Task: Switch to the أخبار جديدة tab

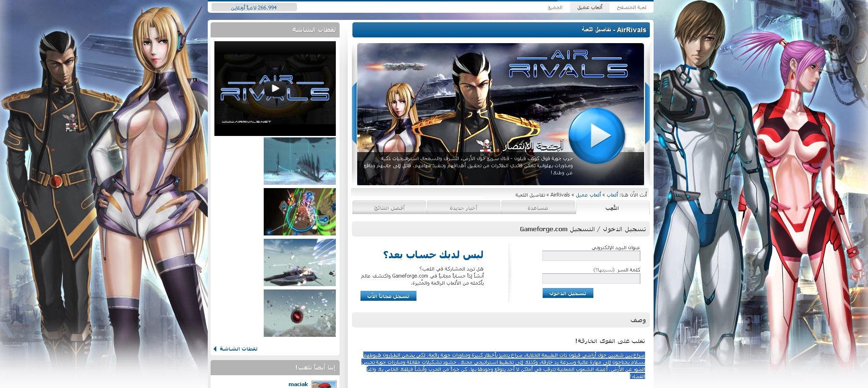Action: 463,208
